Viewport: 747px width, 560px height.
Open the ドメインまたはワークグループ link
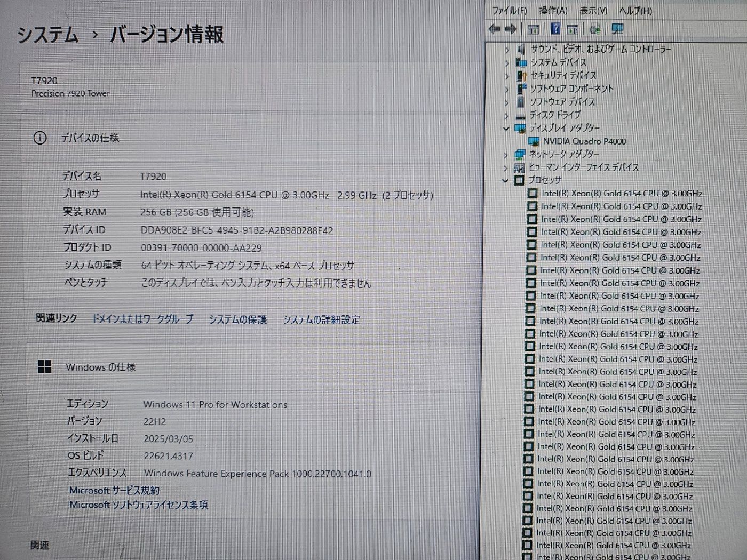(142, 319)
